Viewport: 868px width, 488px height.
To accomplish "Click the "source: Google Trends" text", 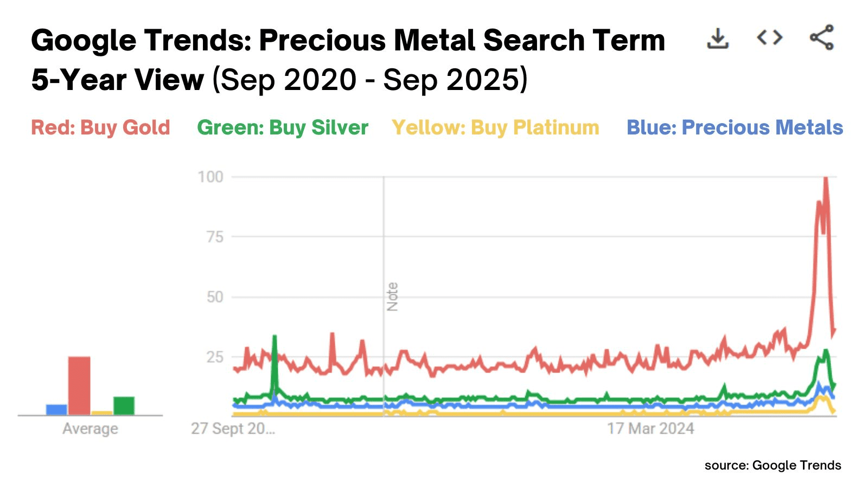I will 773,465.
